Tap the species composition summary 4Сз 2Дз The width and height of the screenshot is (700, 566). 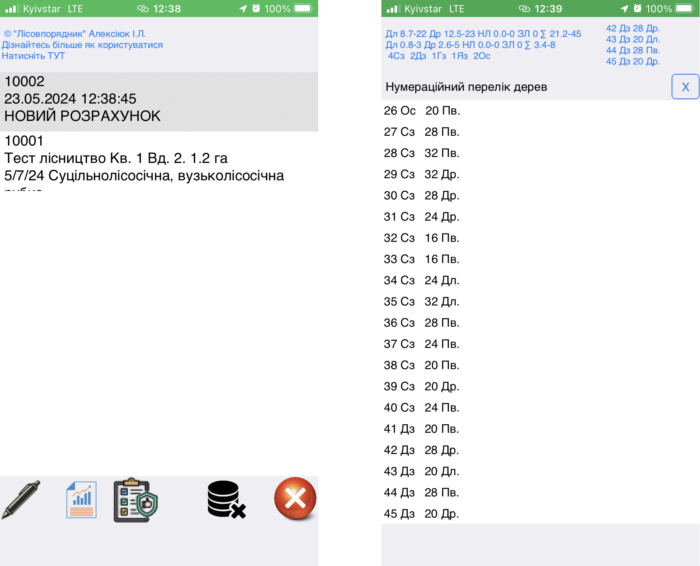click(439, 56)
